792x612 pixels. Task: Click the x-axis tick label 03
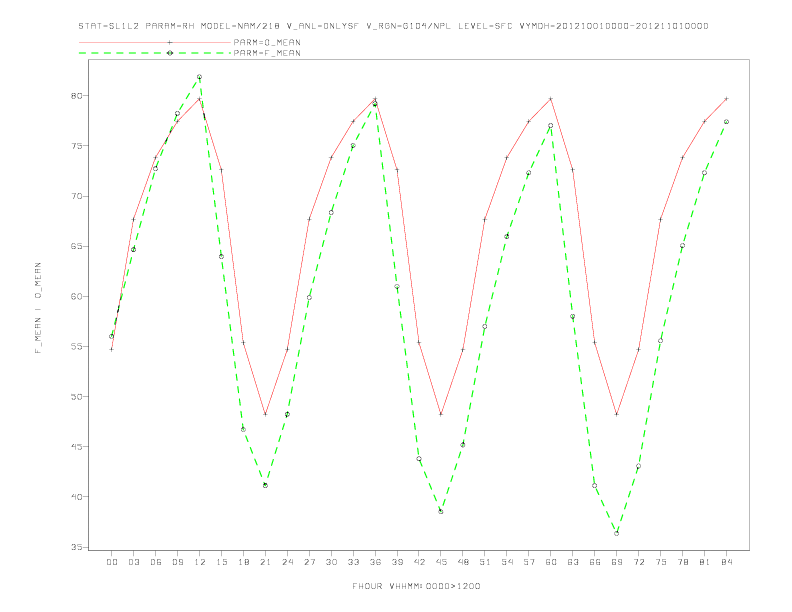point(133,562)
